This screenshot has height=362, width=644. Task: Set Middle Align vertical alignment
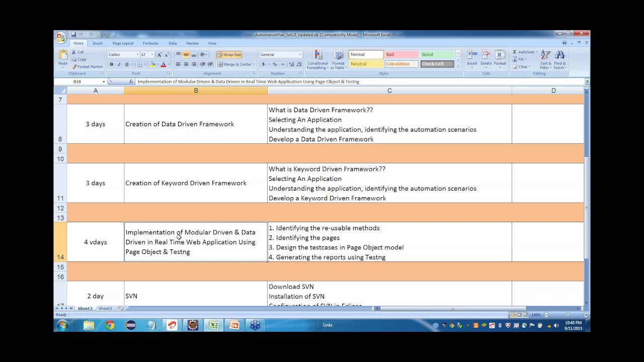click(x=186, y=55)
